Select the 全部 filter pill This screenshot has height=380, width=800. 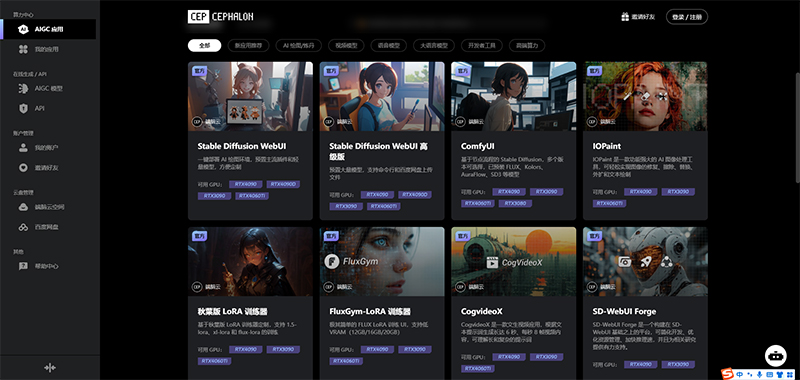coord(204,45)
